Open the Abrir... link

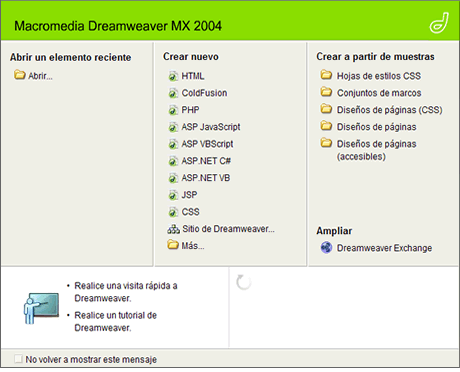click(x=40, y=76)
